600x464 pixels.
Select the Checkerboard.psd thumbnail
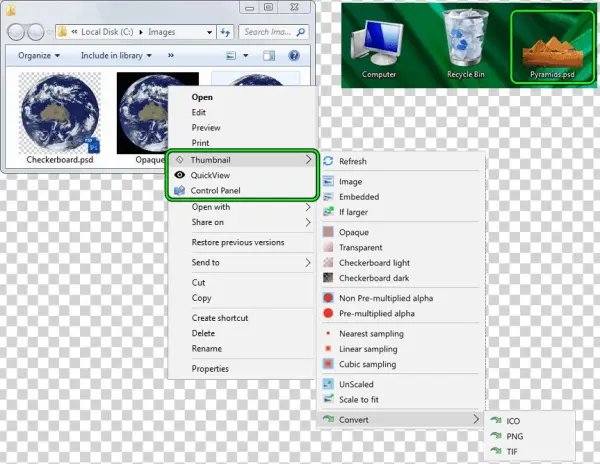60,119
